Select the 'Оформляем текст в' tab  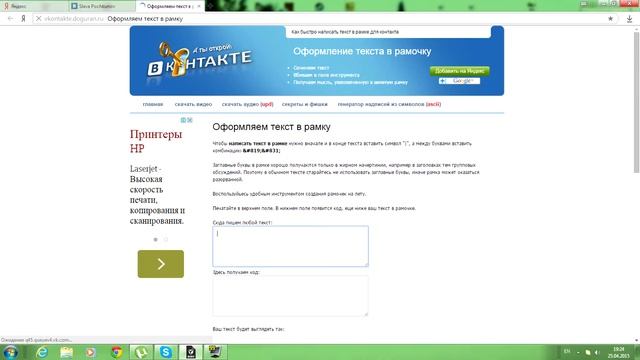(170, 6)
